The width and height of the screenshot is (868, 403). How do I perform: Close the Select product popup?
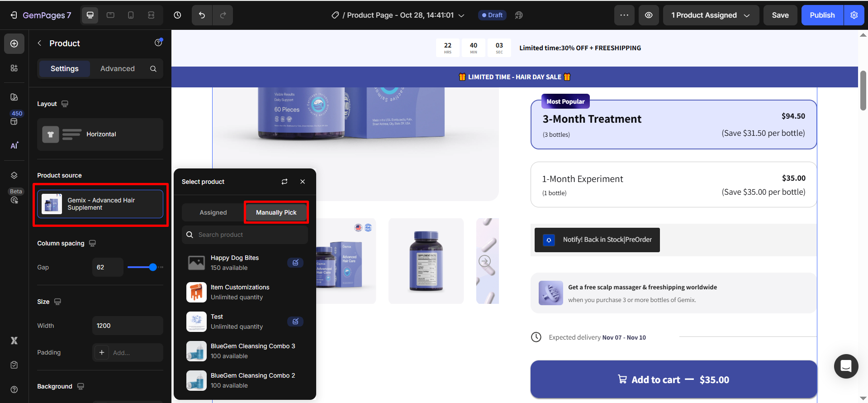(x=303, y=182)
